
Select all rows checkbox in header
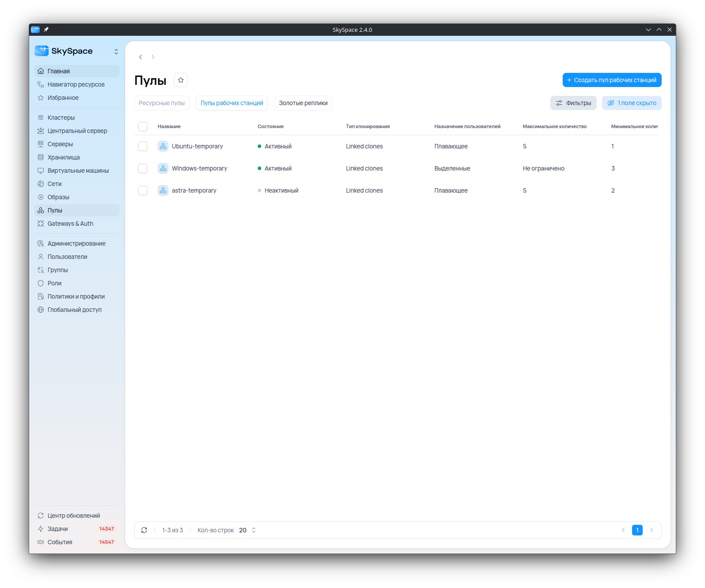pyautogui.click(x=143, y=126)
